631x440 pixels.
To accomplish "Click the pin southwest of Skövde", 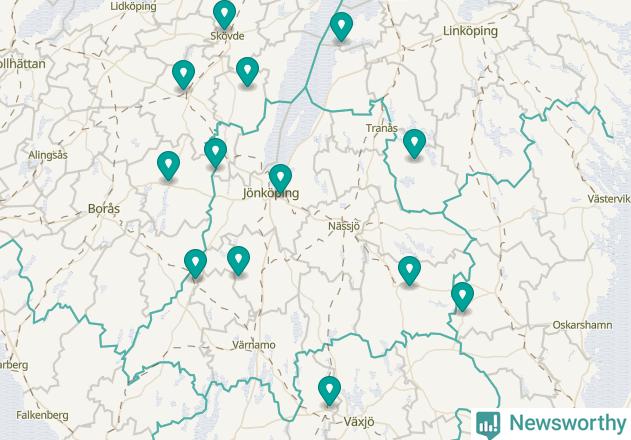I will pyautogui.click(x=184, y=74).
